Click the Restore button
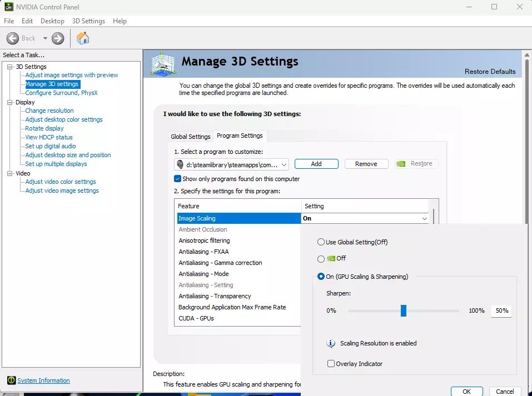 pos(416,164)
